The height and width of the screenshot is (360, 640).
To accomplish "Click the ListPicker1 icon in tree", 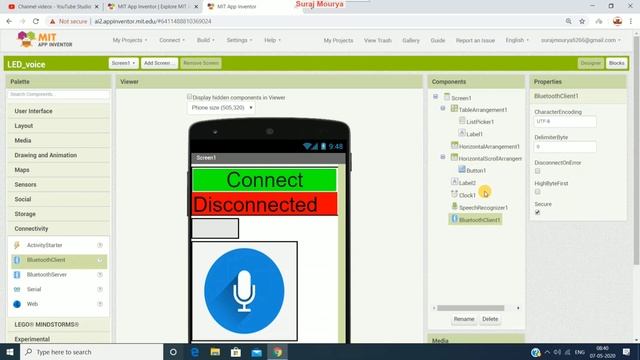I will coord(462,121).
